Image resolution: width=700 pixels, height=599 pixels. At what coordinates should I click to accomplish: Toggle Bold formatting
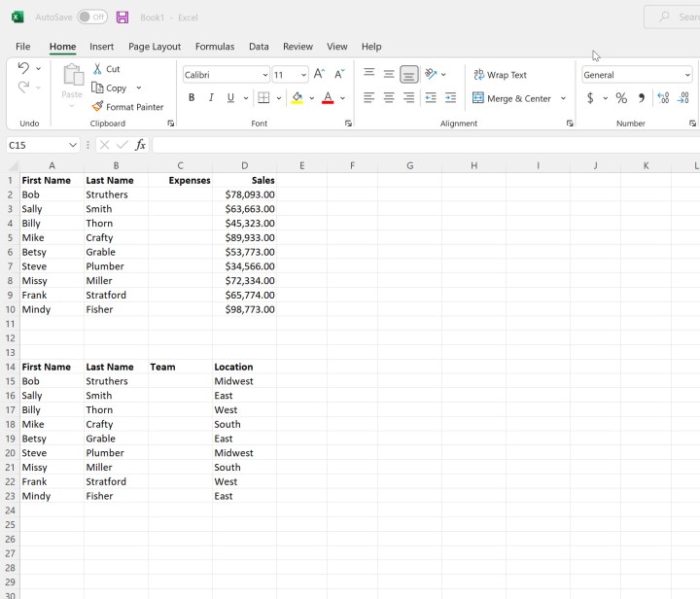[192, 97]
